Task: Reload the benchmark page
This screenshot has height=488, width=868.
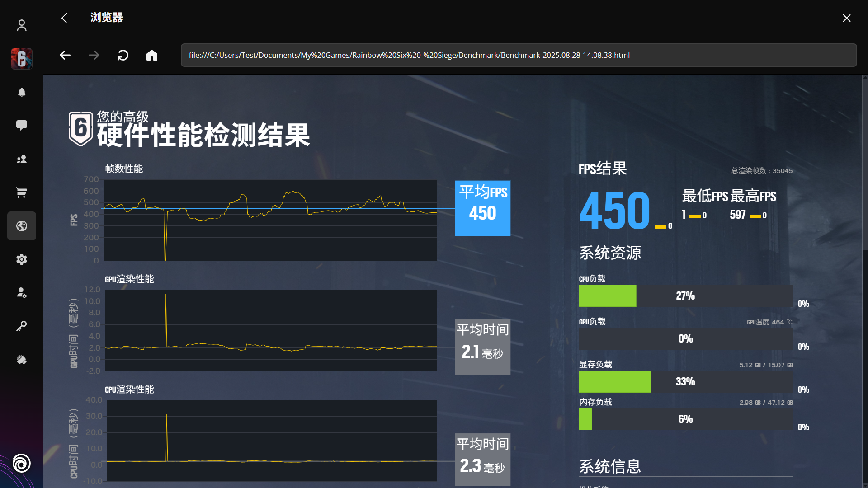Action: click(123, 55)
